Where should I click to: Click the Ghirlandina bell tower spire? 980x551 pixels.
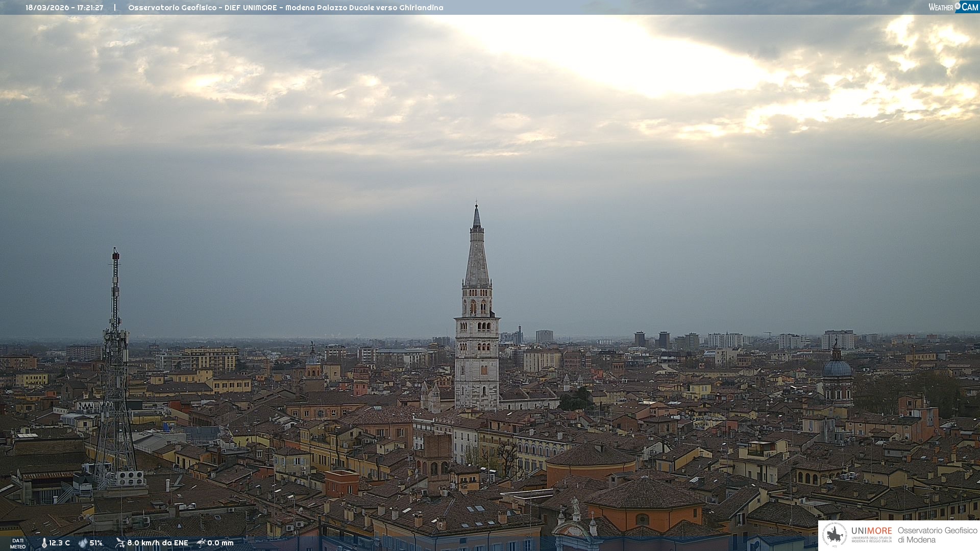pos(477,255)
